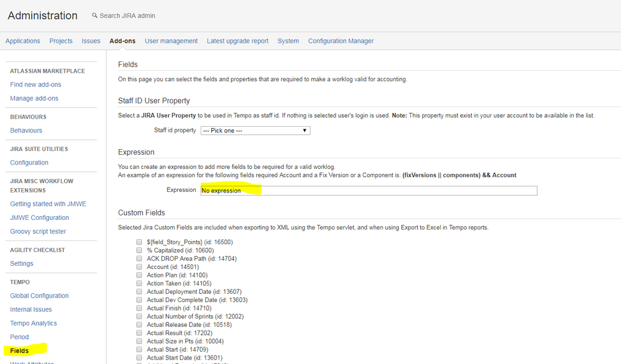Open the Projects tab
The image size is (621, 364).
(61, 41)
